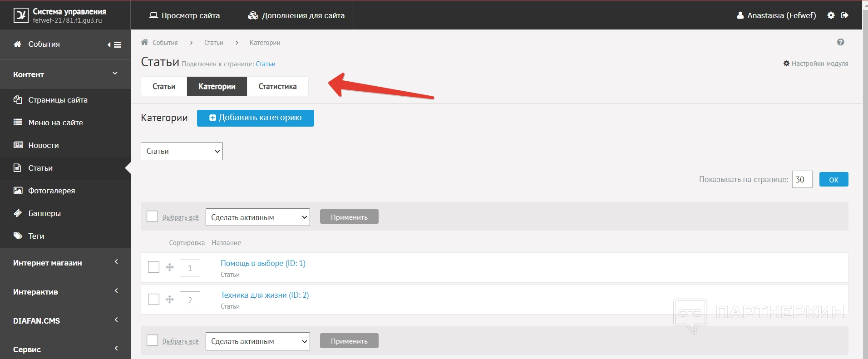Click the home icon in the breadcrumb
Viewport: 868px width, 359px height.
[145, 42]
